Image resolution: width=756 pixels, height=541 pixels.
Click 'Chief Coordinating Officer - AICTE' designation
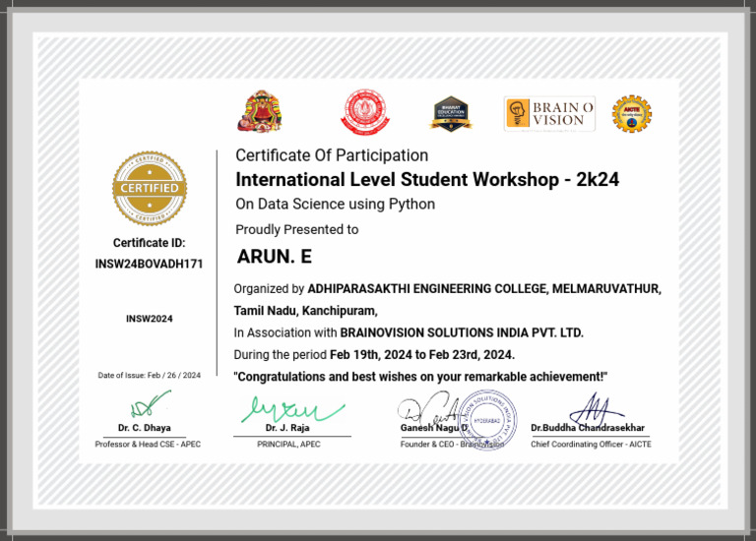(x=591, y=445)
